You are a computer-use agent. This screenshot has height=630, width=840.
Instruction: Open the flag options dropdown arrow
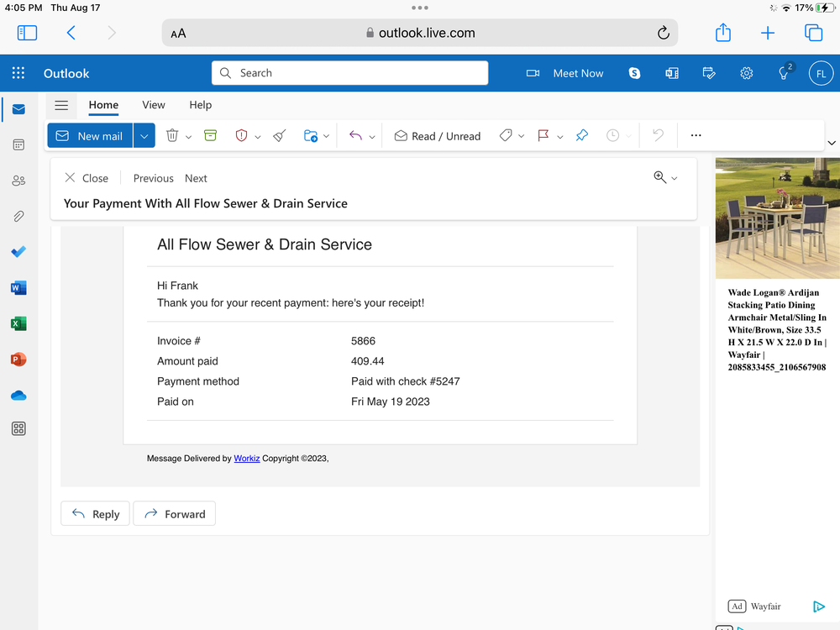pyautogui.click(x=560, y=136)
